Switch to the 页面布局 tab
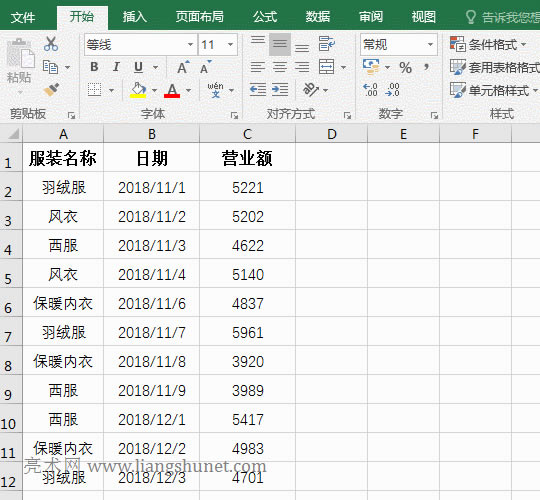Screen dimensions: 540x500 (200, 17)
